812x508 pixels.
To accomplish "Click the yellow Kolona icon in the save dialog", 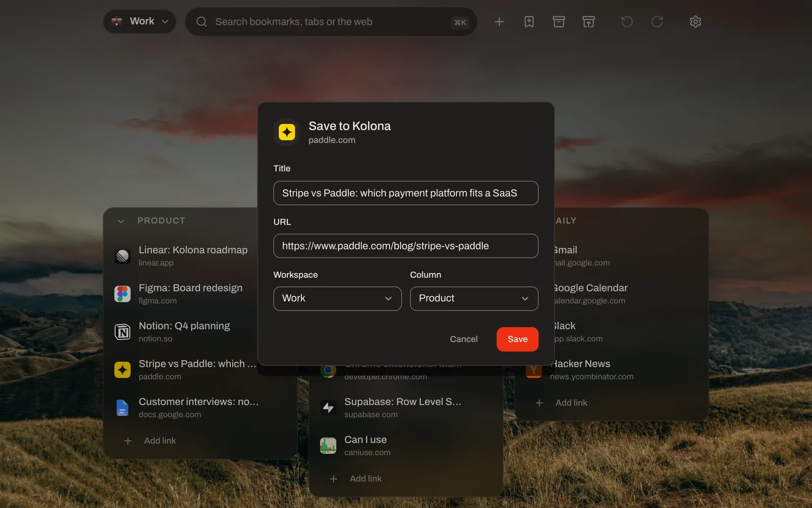I will [287, 132].
